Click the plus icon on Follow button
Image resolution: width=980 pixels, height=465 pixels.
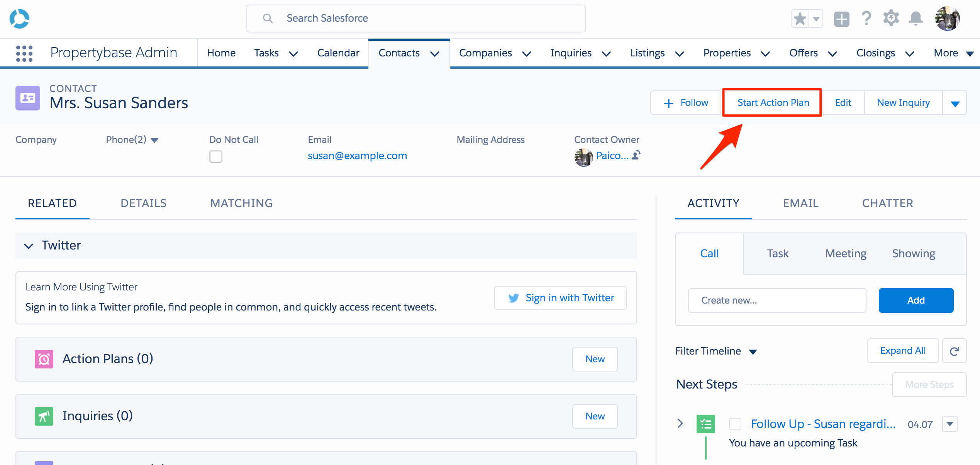(668, 103)
